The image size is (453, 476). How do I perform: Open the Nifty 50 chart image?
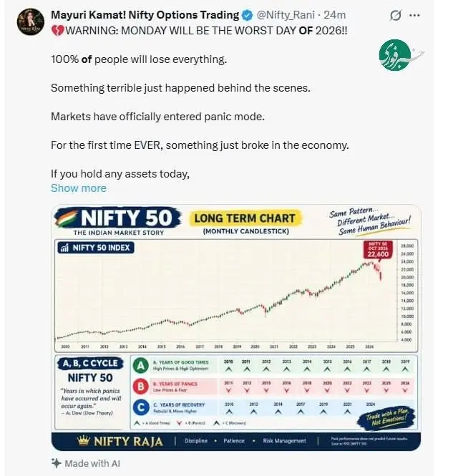pos(236,327)
